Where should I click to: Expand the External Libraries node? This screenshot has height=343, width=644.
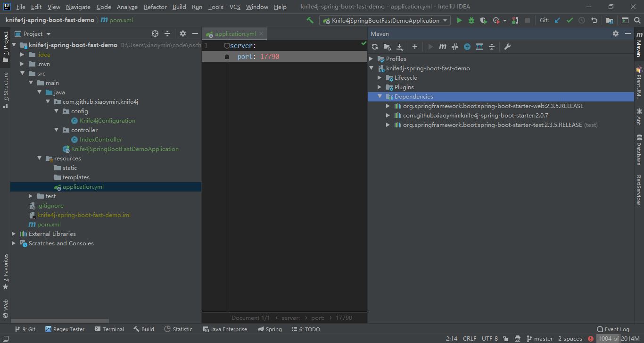click(x=14, y=234)
